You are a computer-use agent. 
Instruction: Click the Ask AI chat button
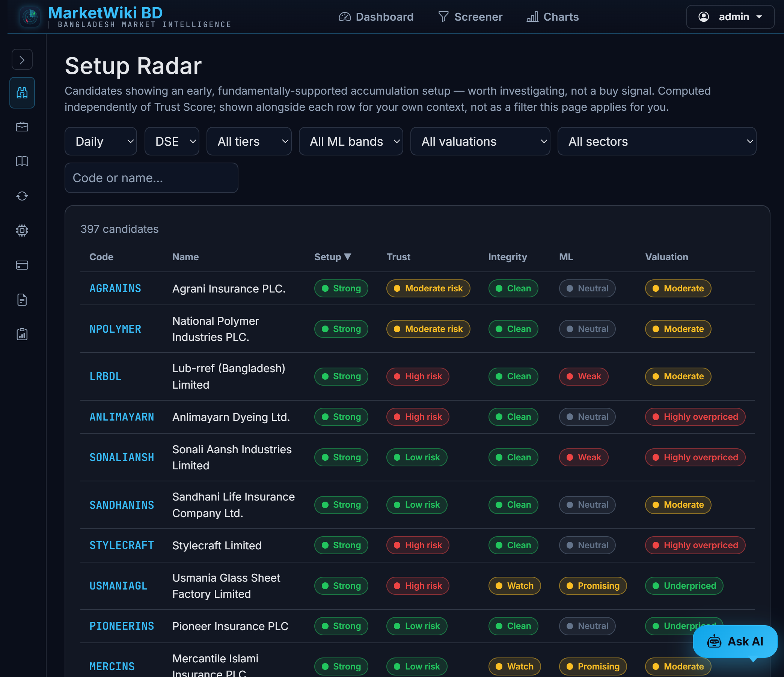pos(735,641)
